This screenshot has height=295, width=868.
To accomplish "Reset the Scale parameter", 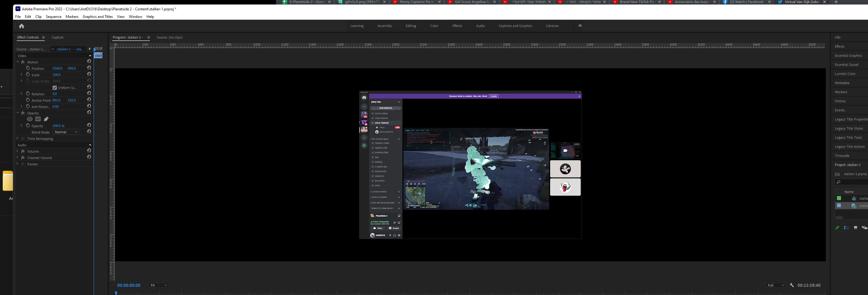I will (x=89, y=74).
